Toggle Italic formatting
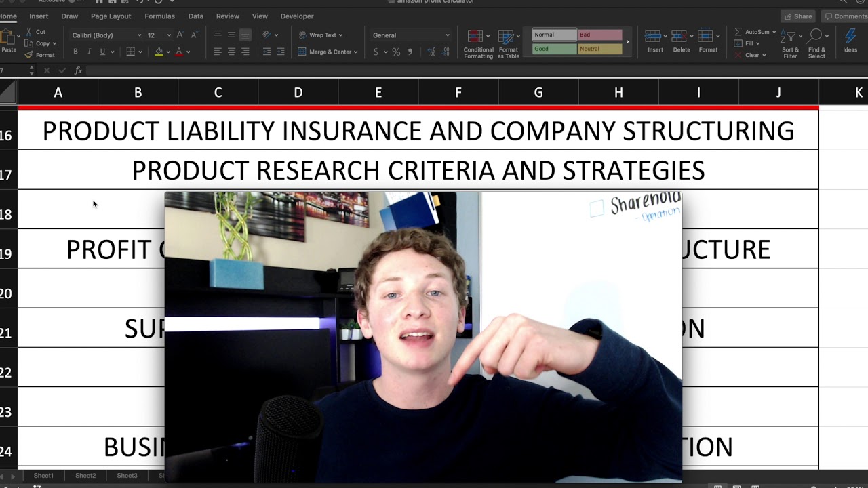Screen dimensions: 868x488 pos(89,52)
